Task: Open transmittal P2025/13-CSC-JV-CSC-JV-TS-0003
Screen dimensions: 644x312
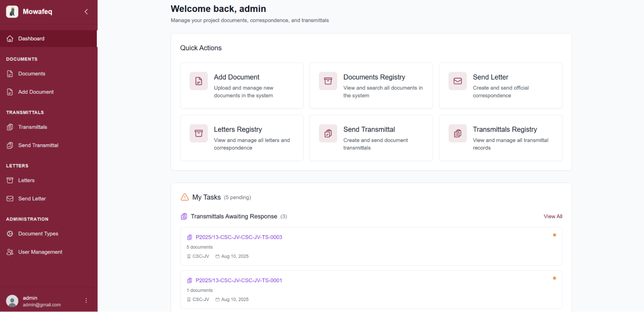Action: [239, 237]
